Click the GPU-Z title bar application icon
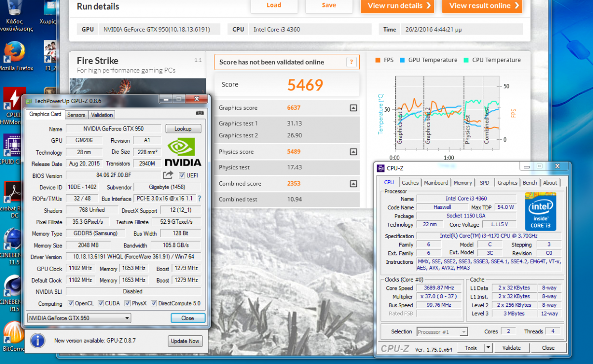The width and height of the screenshot is (593, 364). [x=29, y=101]
